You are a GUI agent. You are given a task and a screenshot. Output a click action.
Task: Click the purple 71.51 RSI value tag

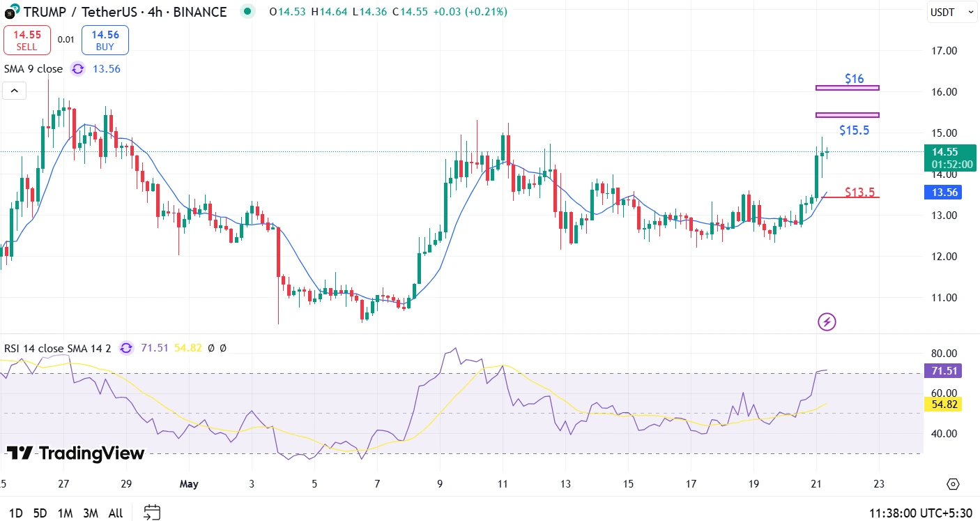tap(942, 372)
